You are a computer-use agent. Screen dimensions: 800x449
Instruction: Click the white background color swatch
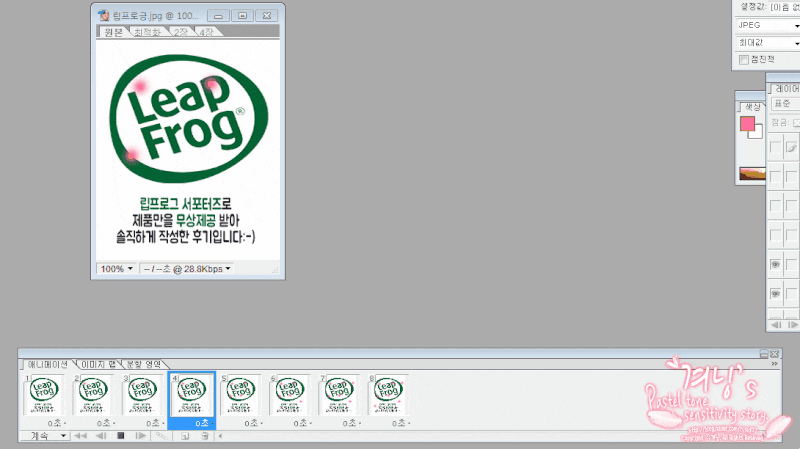[x=757, y=133]
